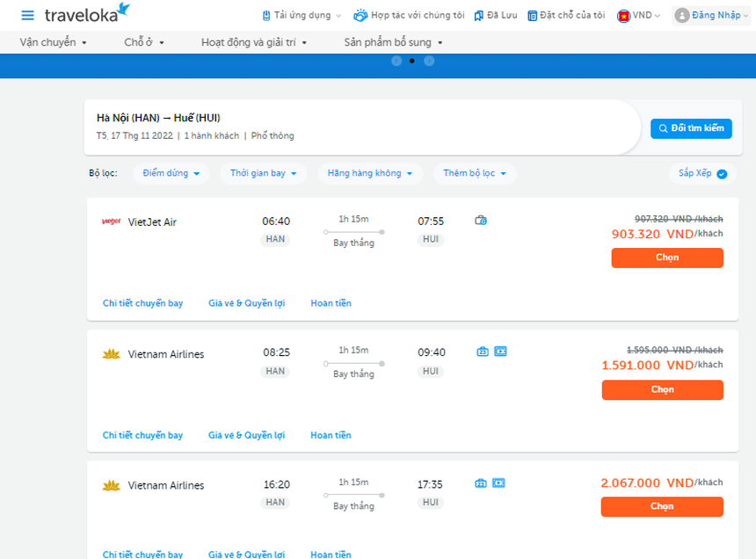Image resolution: width=756 pixels, height=559 pixels.
Task: Click the Traveloka logo
Action: tap(87, 13)
